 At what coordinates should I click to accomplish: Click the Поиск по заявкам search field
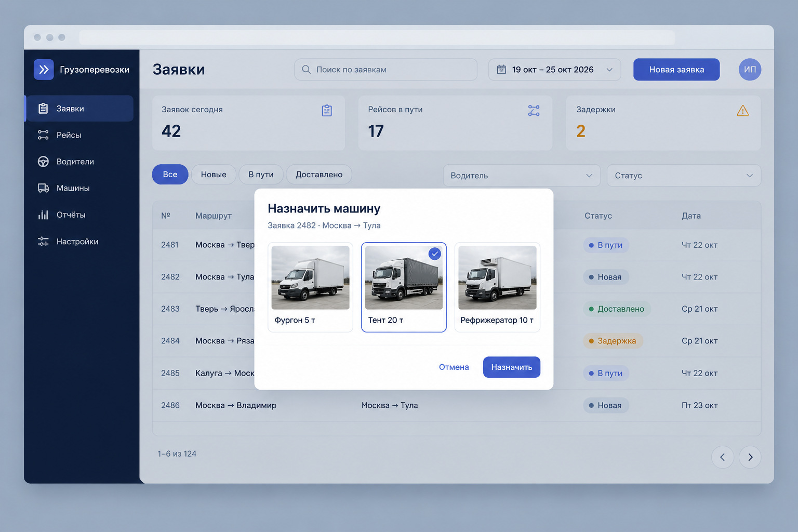coord(385,70)
